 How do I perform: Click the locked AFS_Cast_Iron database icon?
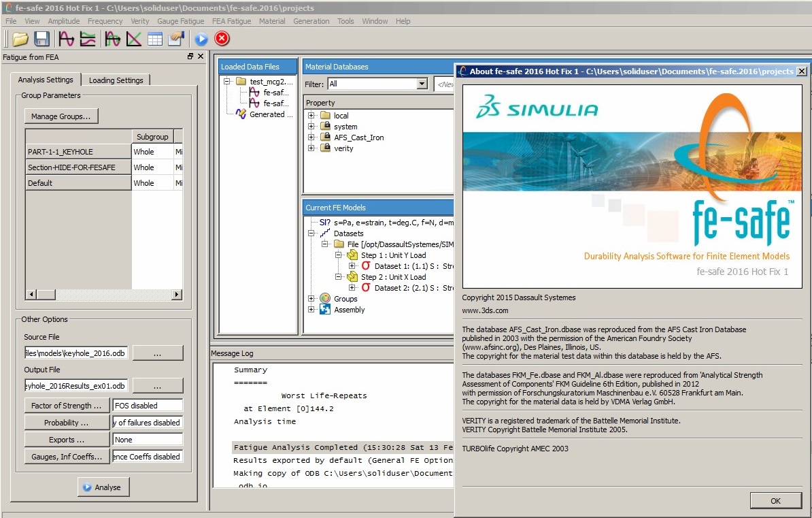(x=325, y=137)
